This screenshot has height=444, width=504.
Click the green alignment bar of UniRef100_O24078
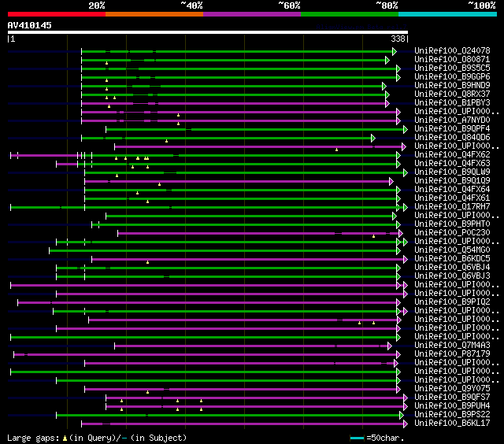(x=237, y=51)
